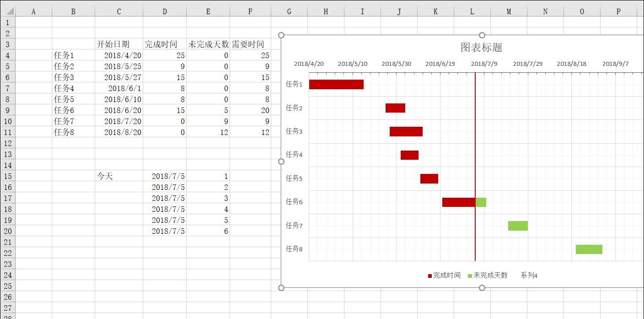Click chart left-middle resize handle
This screenshot has height=319, width=644.
281,161
